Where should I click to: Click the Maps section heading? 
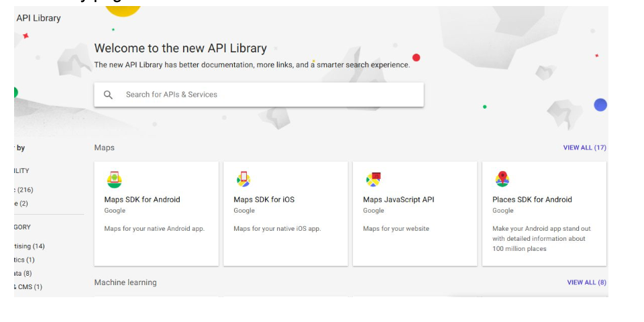click(105, 148)
